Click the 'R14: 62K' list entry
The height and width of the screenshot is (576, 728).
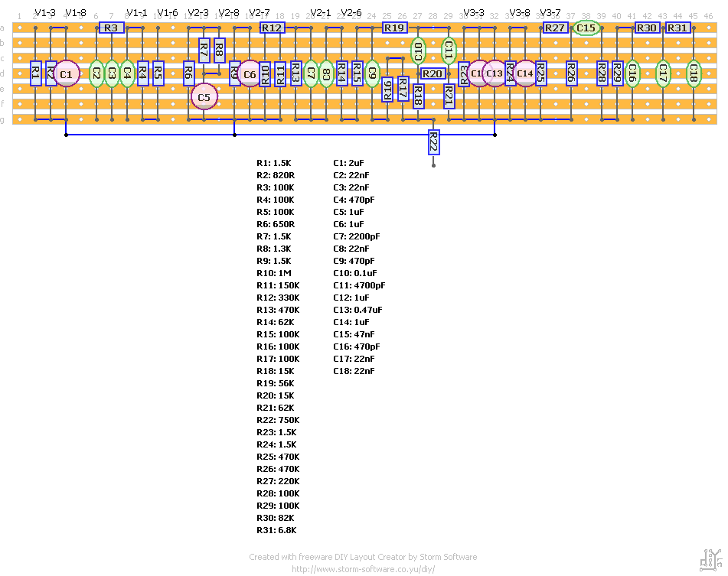tap(276, 322)
